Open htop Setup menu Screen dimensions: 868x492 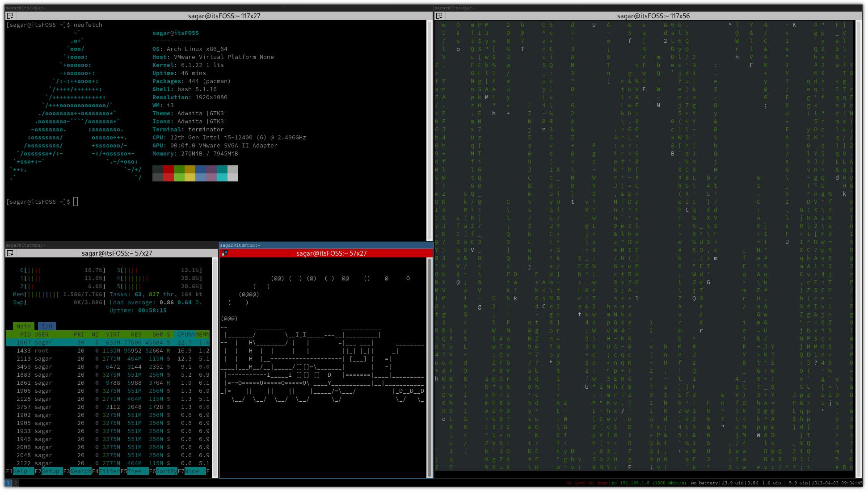click(x=51, y=471)
